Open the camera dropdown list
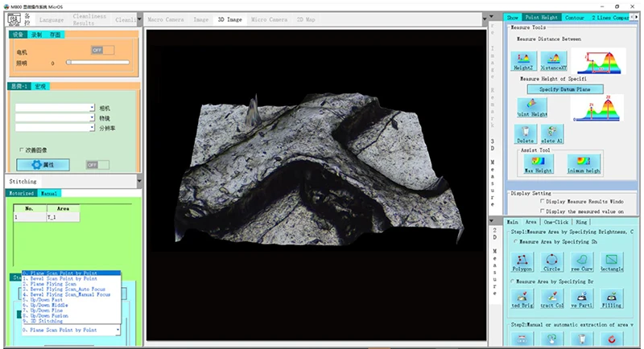Screen dimensions: 644x349 pyautogui.click(x=91, y=107)
